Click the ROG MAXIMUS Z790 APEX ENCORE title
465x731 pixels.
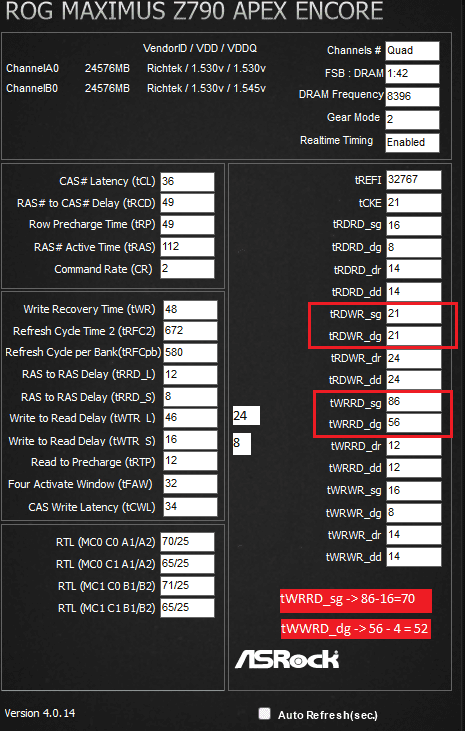(x=194, y=11)
